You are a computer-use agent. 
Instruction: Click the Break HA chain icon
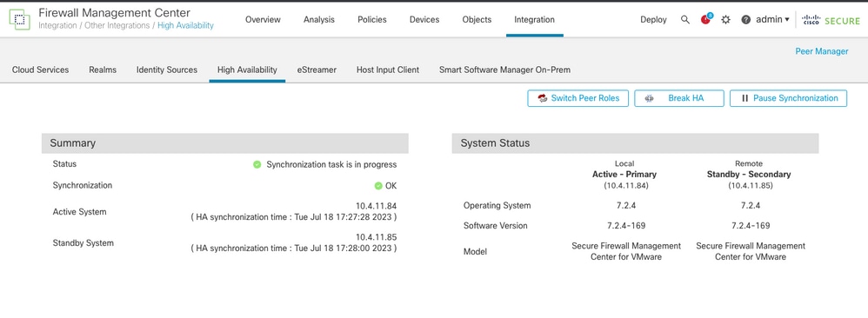pos(650,98)
